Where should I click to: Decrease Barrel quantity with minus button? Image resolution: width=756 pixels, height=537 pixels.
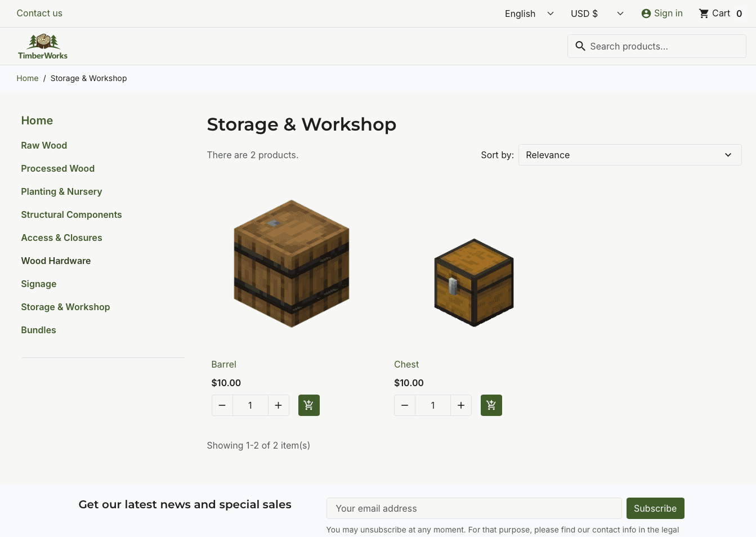pos(222,405)
